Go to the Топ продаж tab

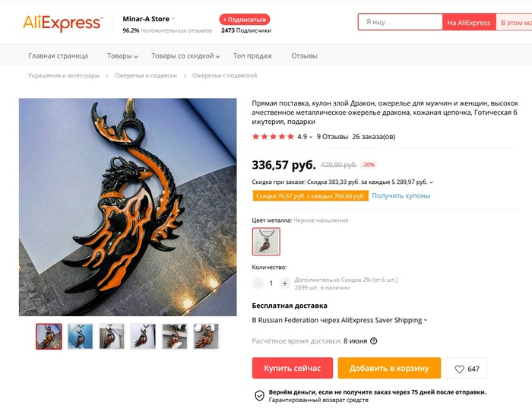tap(252, 56)
